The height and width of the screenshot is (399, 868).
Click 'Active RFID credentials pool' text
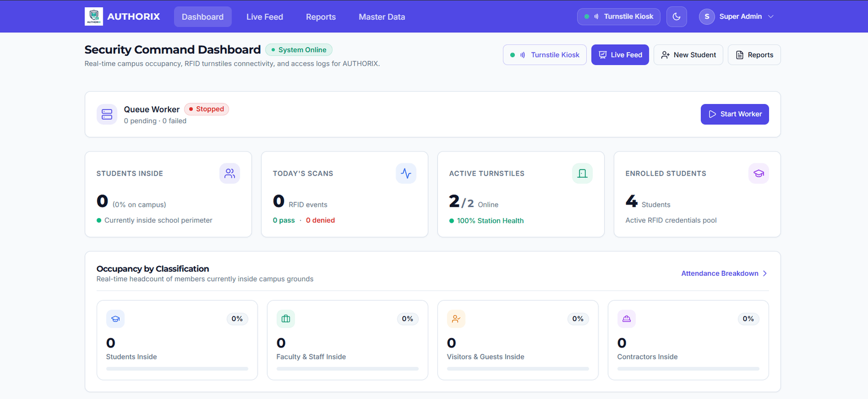pyautogui.click(x=671, y=220)
